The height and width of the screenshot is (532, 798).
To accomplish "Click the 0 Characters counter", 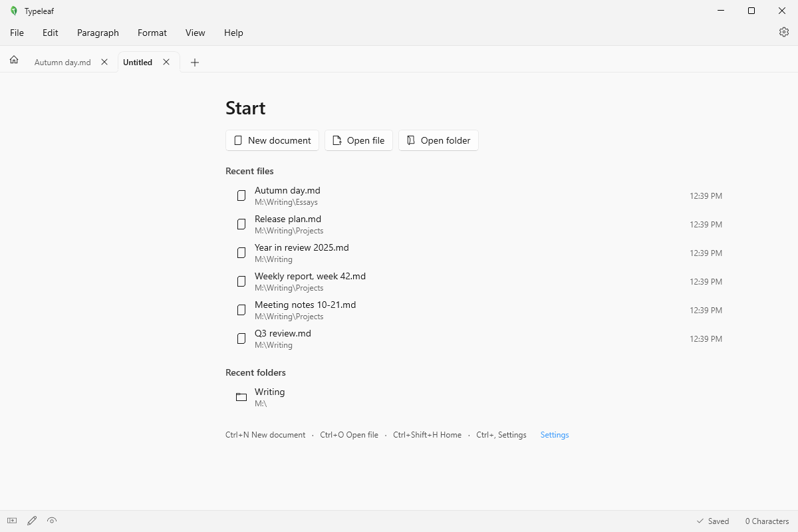I will click(x=767, y=521).
